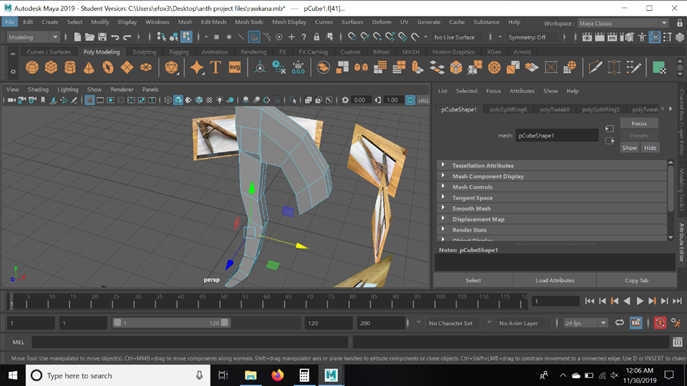The height and width of the screenshot is (386, 687).
Task: Open the 24 fps frame rate dropdown
Action: [585, 323]
